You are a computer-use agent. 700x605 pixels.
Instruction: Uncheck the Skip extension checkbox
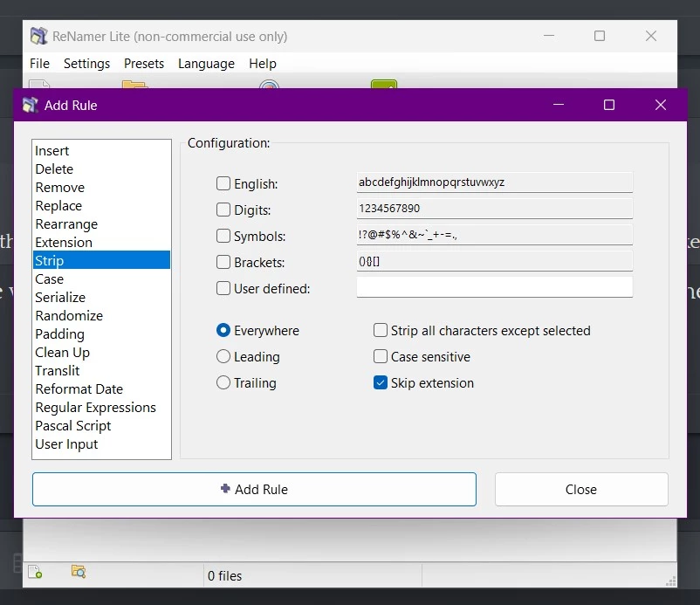pos(381,382)
